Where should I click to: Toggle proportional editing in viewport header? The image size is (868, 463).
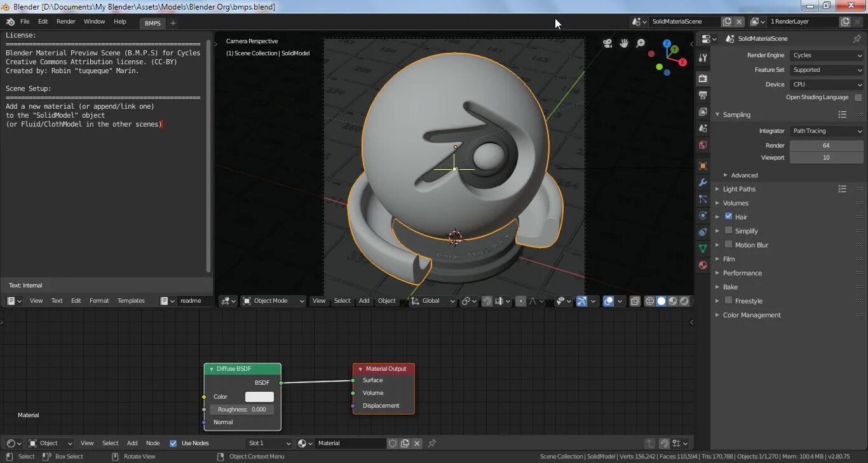click(520, 301)
